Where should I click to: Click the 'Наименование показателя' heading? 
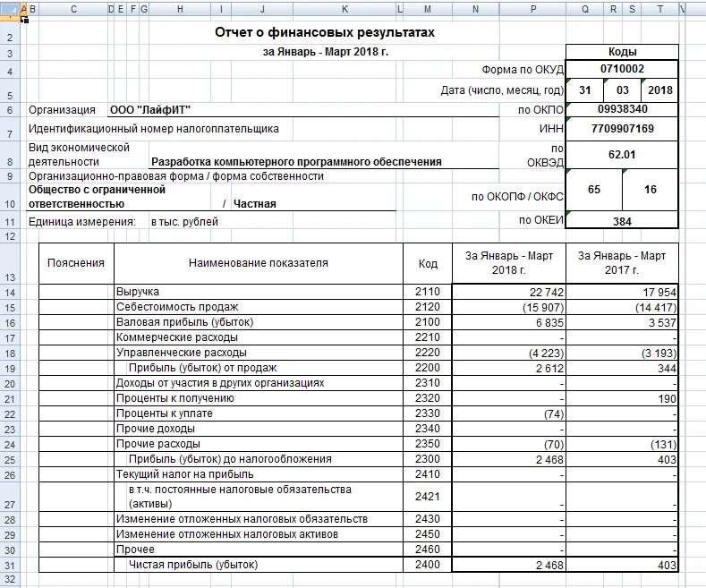[258, 263]
